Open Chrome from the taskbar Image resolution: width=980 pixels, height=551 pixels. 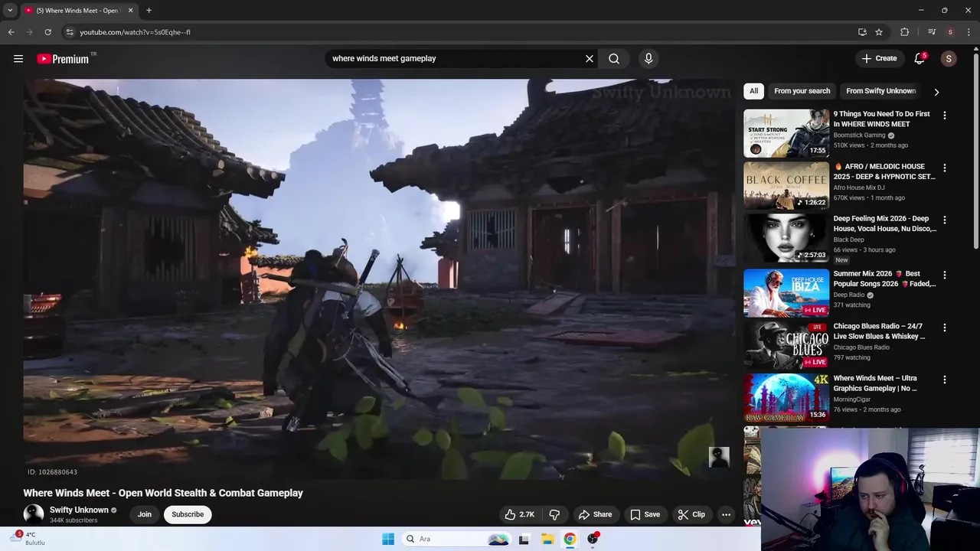point(570,539)
